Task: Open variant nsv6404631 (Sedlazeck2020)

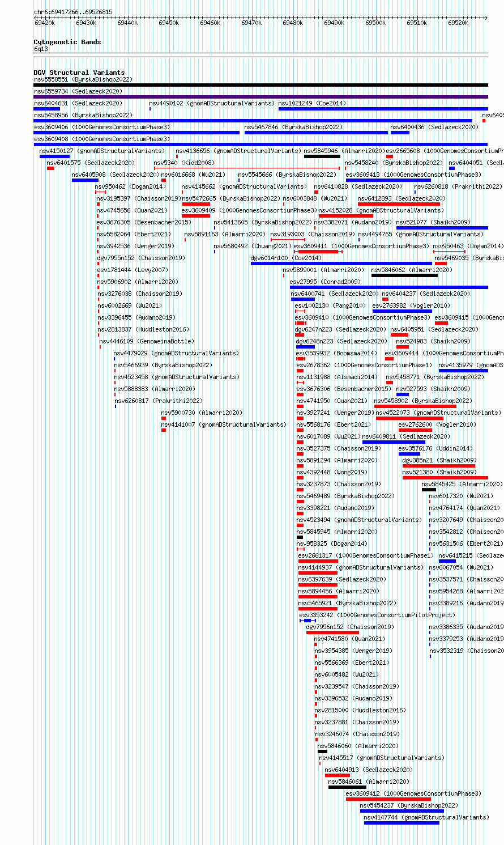Action: [x=78, y=104]
